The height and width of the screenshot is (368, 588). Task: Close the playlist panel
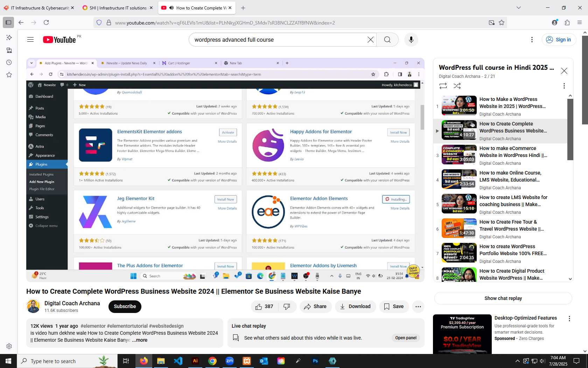564,71
